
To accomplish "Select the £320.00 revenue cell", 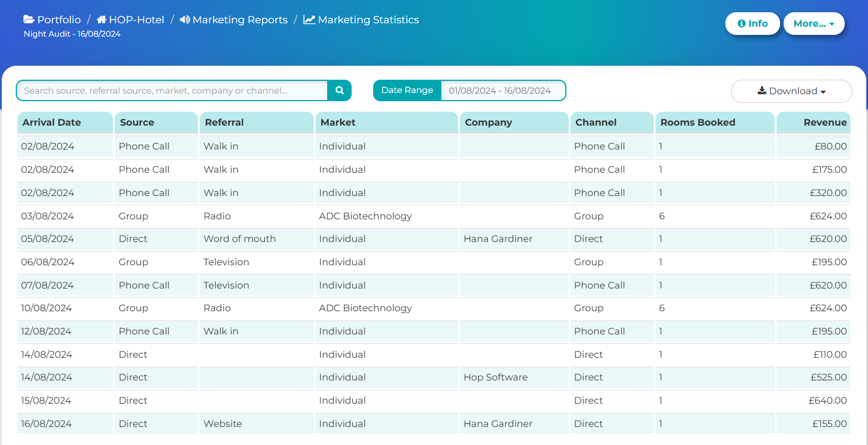I will point(813,193).
